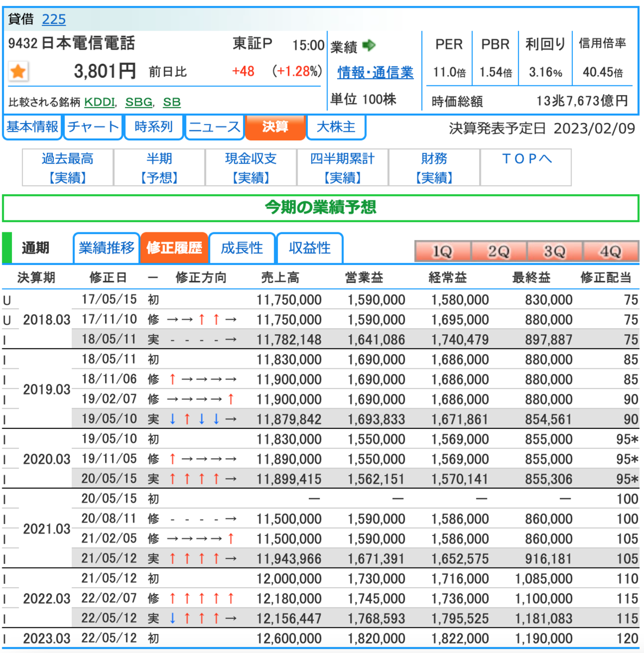
Task: Click the 信用倍率 value 40.45倍
Action: [x=603, y=72]
